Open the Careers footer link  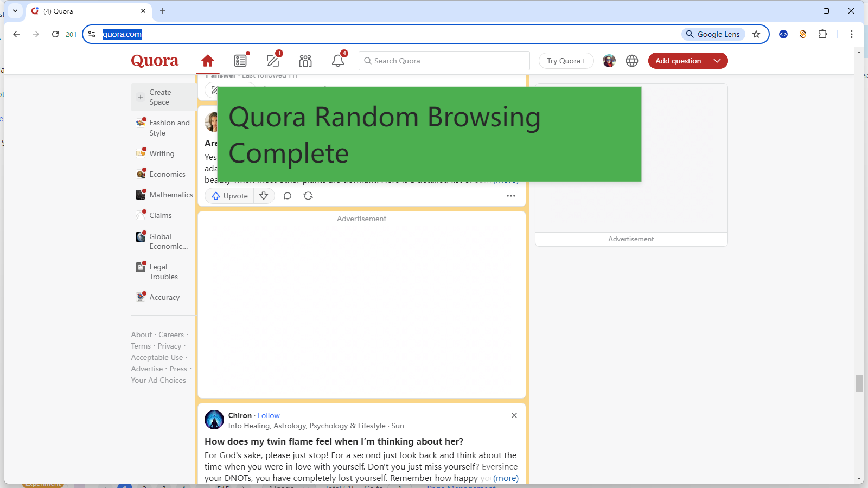[171, 335]
